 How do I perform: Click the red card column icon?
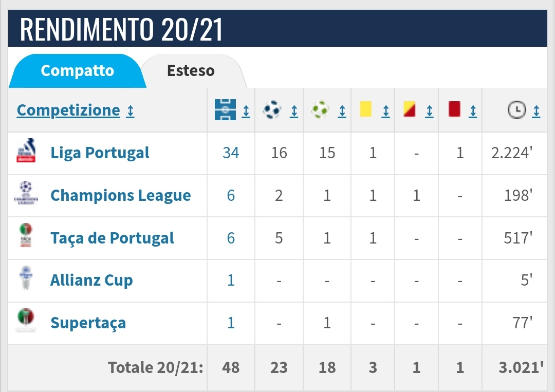454,109
